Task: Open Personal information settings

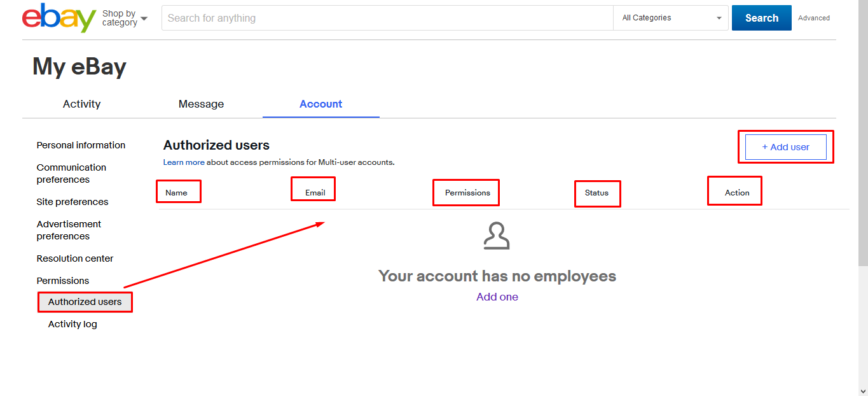Action: (x=81, y=145)
